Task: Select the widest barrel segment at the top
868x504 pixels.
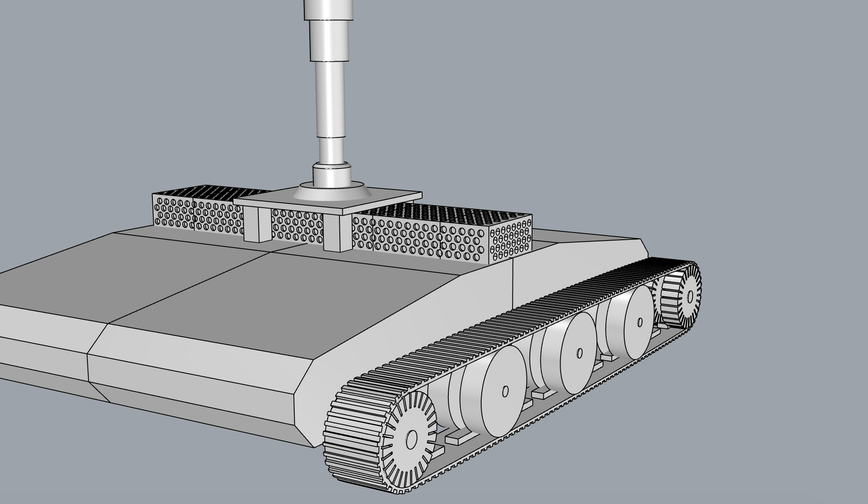Action: (x=328, y=9)
